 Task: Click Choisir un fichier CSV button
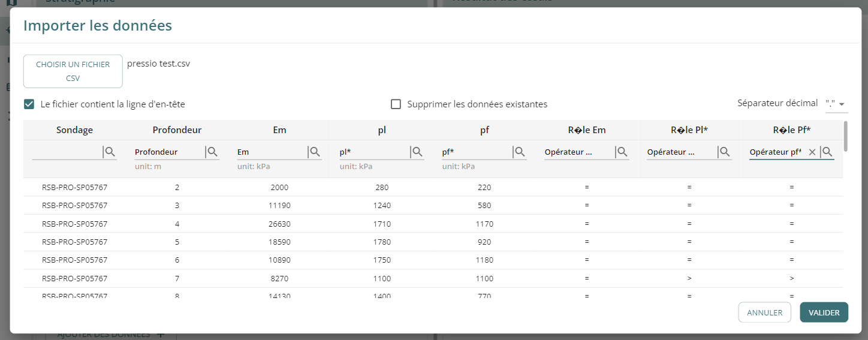pyautogui.click(x=73, y=71)
